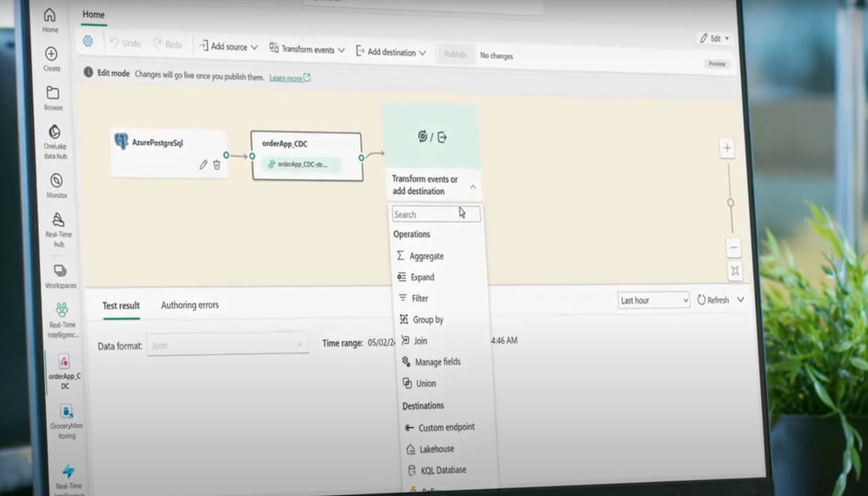The width and height of the screenshot is (868, 496).
Task: Switch to the Authoring errors tab
Action: click(x=190, y=305)
